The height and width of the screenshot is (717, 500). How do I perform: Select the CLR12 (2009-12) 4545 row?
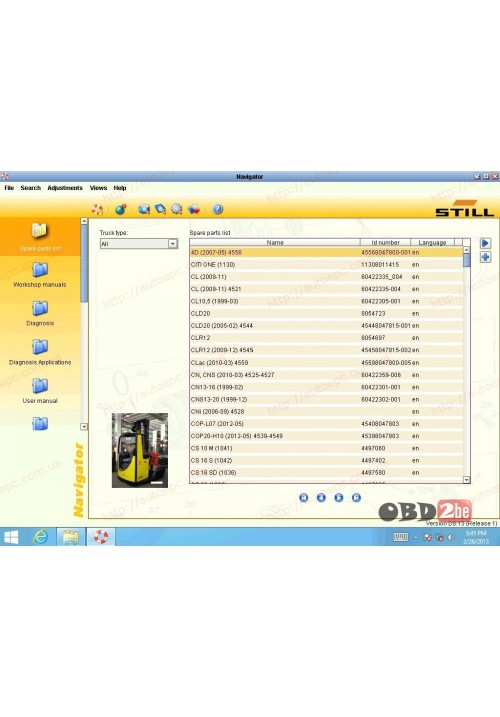click(x=326, y=350)
